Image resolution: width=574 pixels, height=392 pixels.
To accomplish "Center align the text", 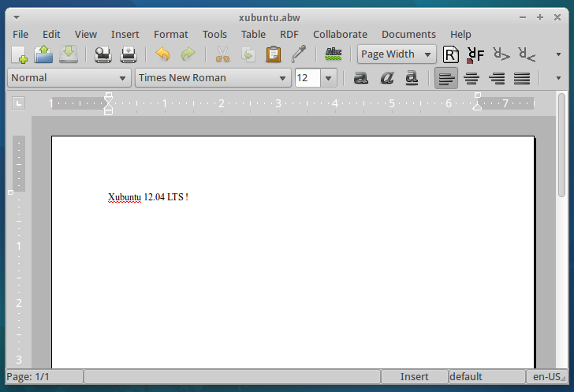I will 471,78.
